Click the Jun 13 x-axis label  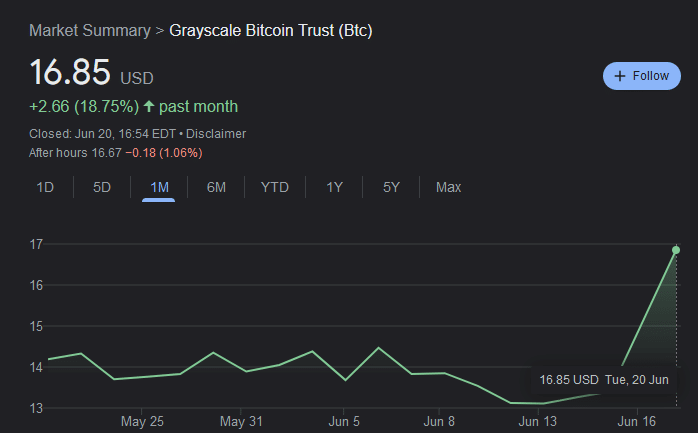click(x=538, y=421)
